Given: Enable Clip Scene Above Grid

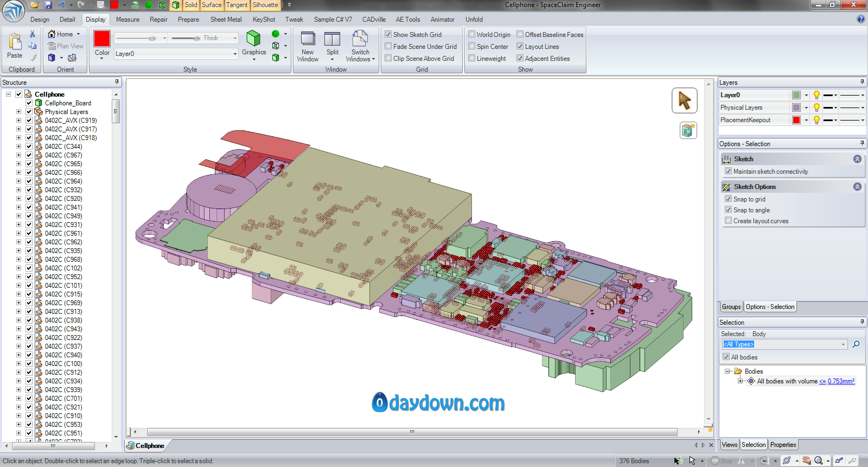Looking at the screenshot, I should [388, 58].
